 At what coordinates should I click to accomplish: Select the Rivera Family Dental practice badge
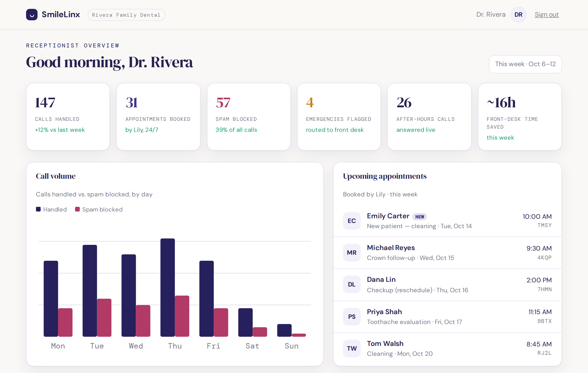tap(126, 15)
